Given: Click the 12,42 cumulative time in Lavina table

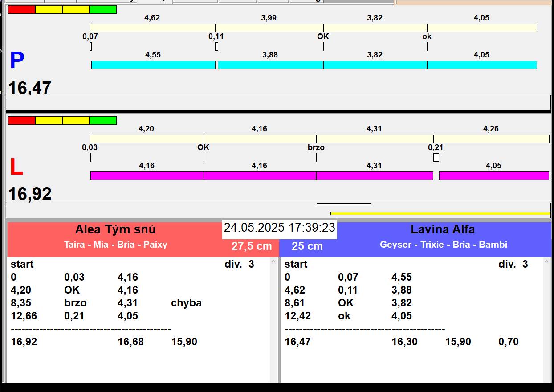Looking at the screenshot, I should 298,316.
